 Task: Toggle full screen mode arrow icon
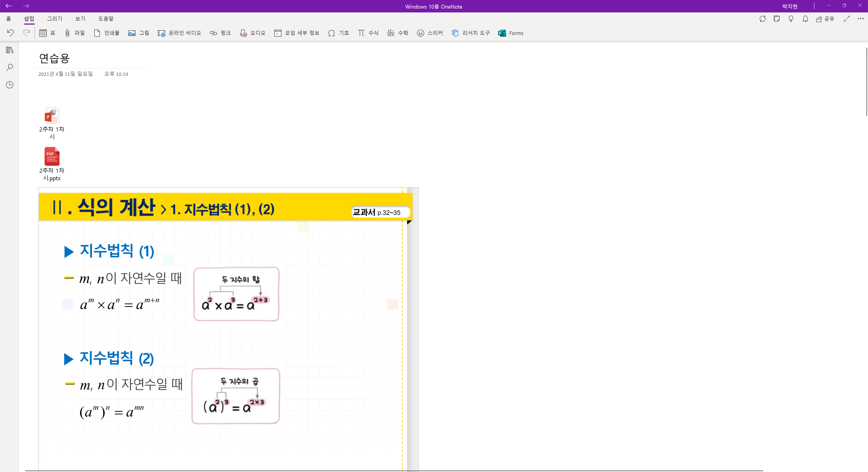tap(847, 19)
